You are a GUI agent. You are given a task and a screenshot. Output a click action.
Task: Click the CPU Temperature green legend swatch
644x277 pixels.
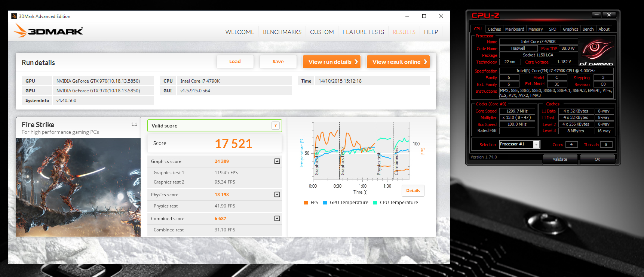point(375,203)
